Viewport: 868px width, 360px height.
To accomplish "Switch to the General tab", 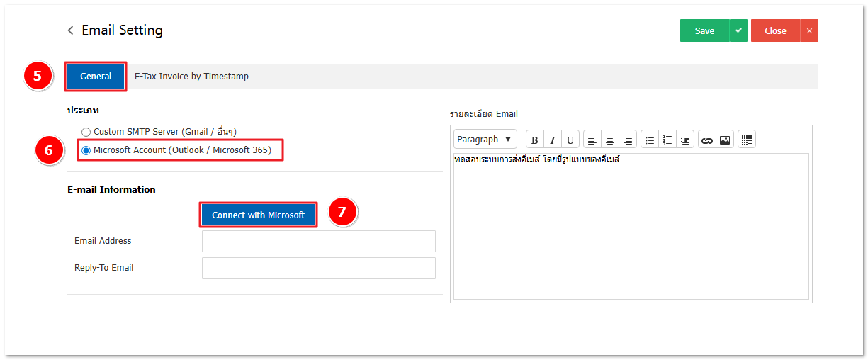I will pos(96,77).
